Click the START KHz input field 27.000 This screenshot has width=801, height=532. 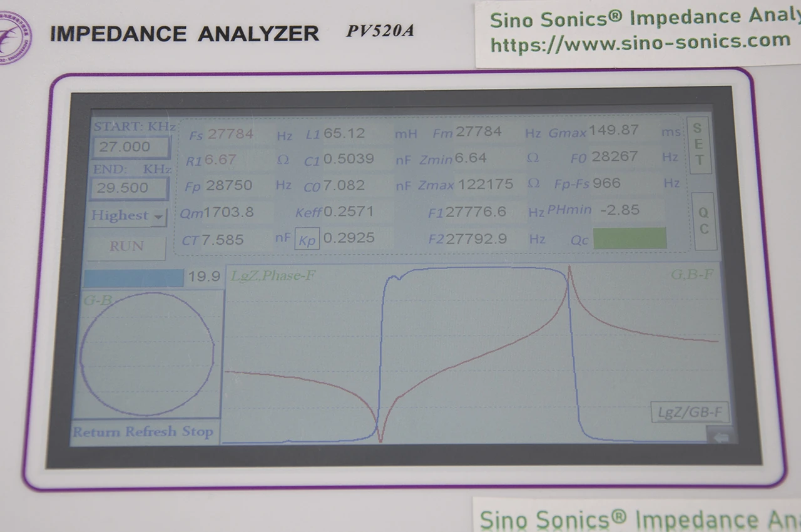pyautogui.click(x=131, y=147)
